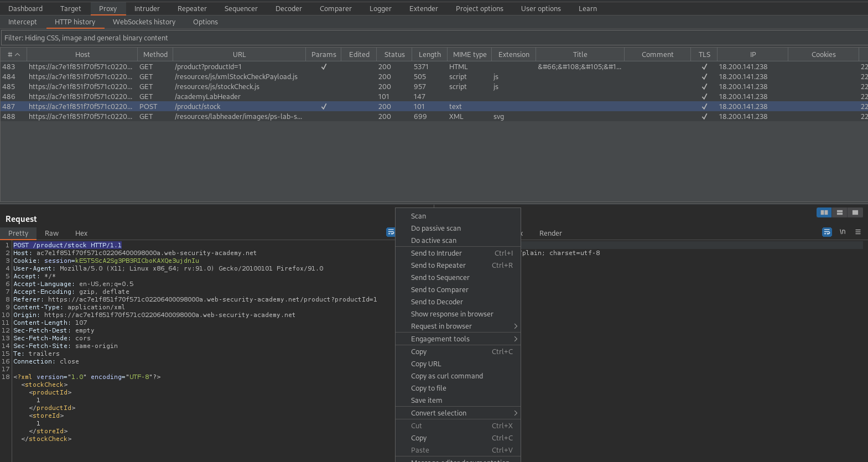Toggle non-printable characters (\n) in the response
Screen dimensions: 868x462
click(842, 232)
